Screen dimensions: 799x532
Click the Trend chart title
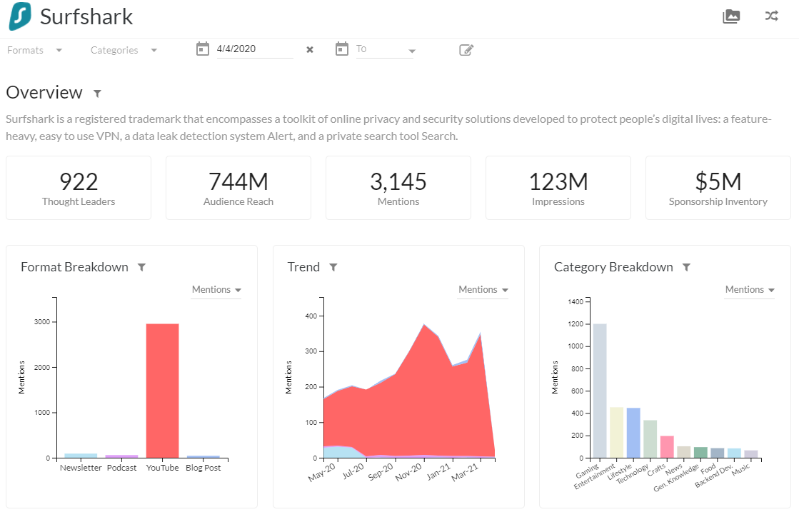point(303,267)
